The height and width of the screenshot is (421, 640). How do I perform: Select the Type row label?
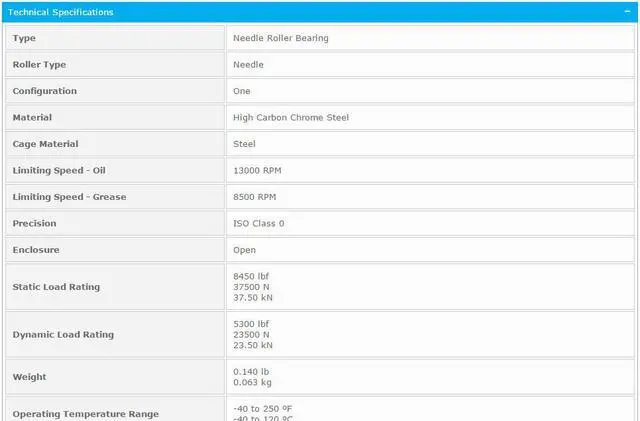click(24, 38)
